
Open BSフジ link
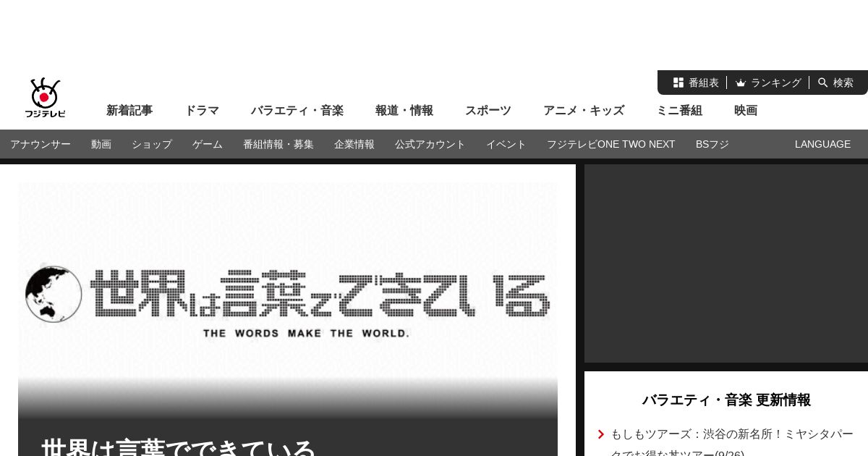click(x=712, y=144)
